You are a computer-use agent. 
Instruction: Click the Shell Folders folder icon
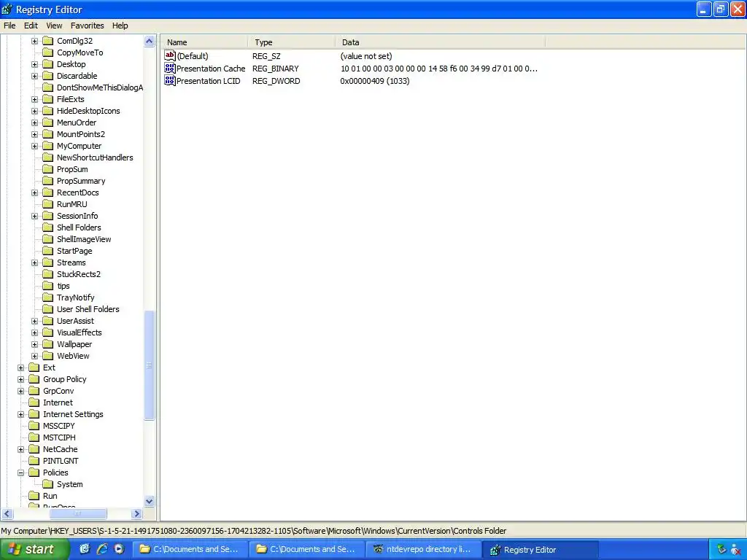click(x=47, y=227)
